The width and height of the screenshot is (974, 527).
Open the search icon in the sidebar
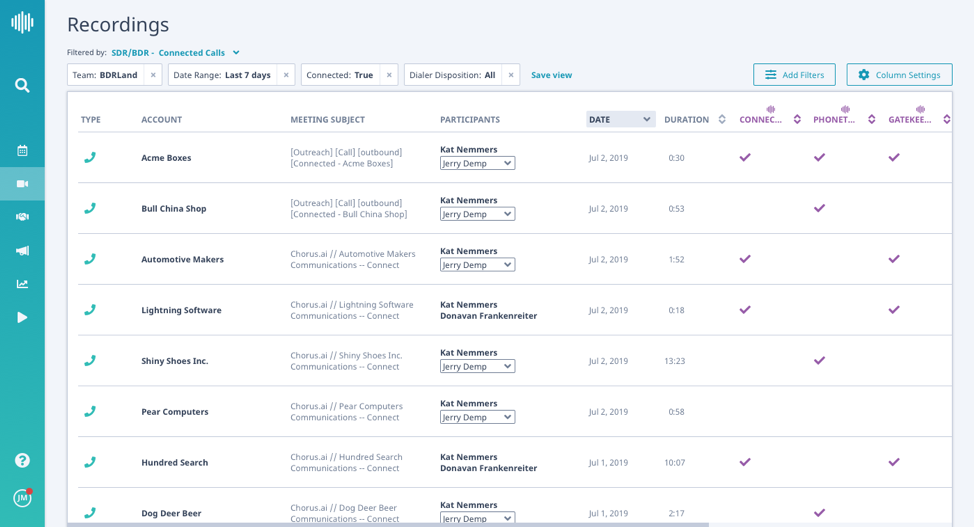(22, 85)
